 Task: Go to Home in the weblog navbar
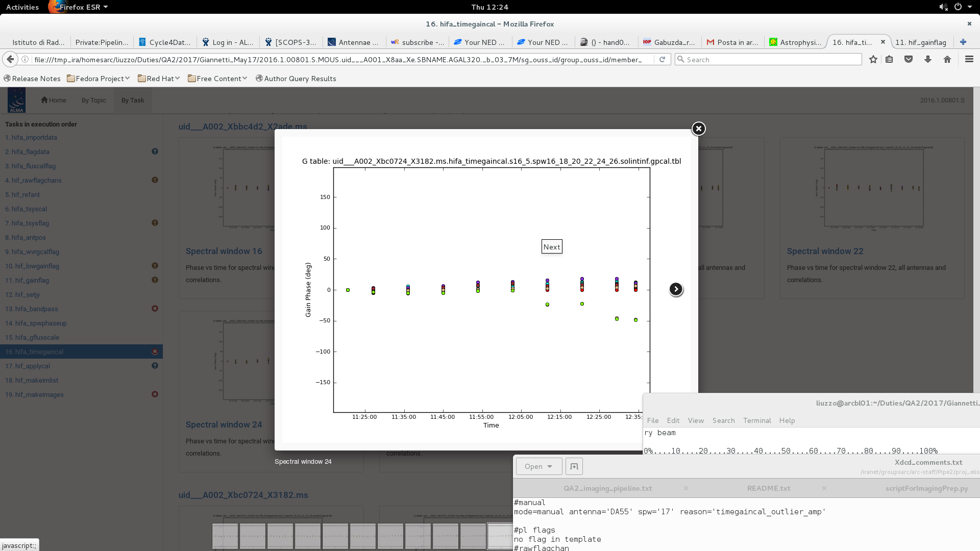(x=54, y=100)
